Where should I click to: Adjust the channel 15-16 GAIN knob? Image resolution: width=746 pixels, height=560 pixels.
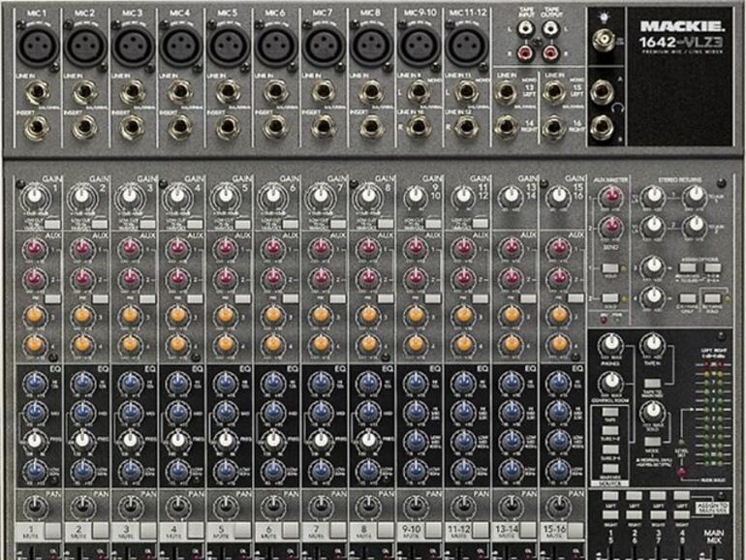click(559, 195)
